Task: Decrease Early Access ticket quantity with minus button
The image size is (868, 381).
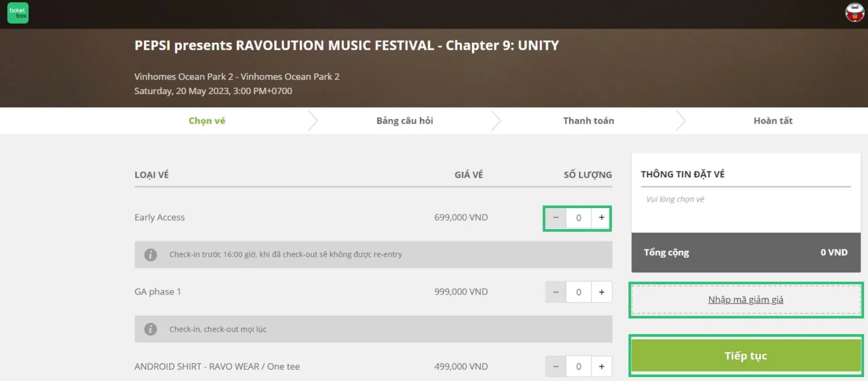Action: click(x=556, y=218)
